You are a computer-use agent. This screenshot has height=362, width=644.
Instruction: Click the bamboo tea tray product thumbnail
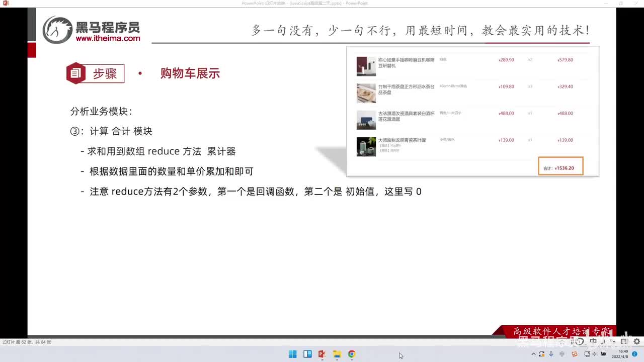coord(366,93)
